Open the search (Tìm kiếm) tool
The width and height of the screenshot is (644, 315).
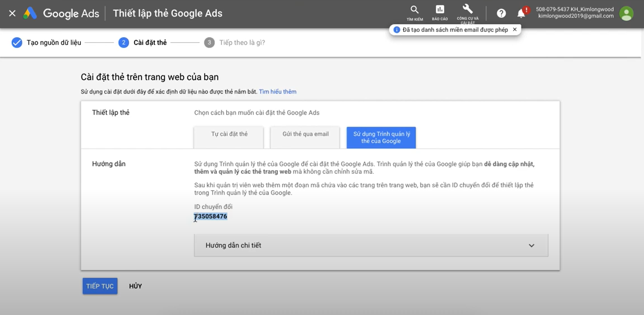(414, 13)
